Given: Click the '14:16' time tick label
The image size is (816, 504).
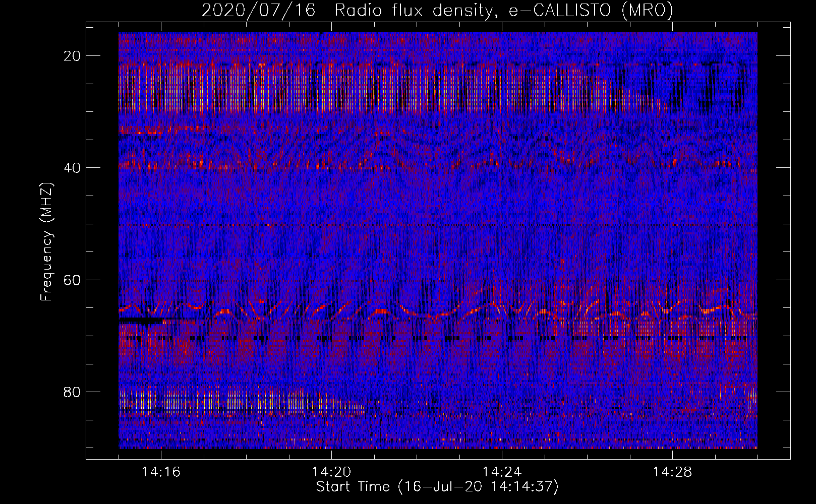Looking at the screenshot, I should 161,472.
